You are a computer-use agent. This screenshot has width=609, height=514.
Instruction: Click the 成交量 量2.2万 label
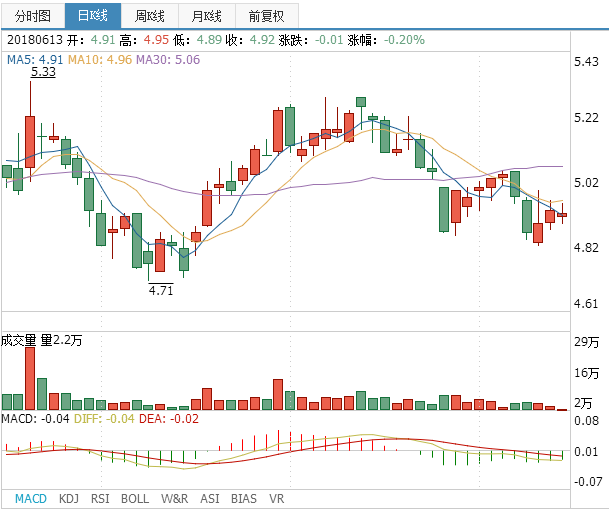point(41,340)
